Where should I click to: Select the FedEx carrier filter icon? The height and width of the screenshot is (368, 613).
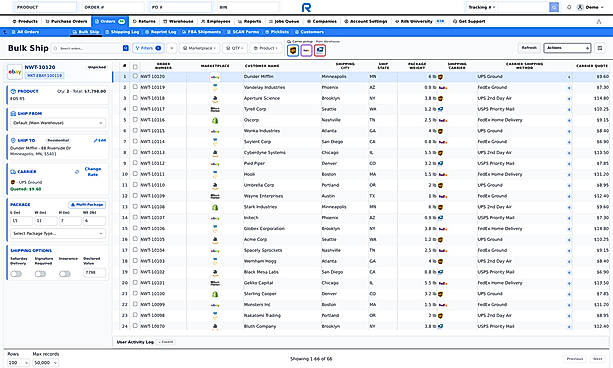click(x=306, y=50)
